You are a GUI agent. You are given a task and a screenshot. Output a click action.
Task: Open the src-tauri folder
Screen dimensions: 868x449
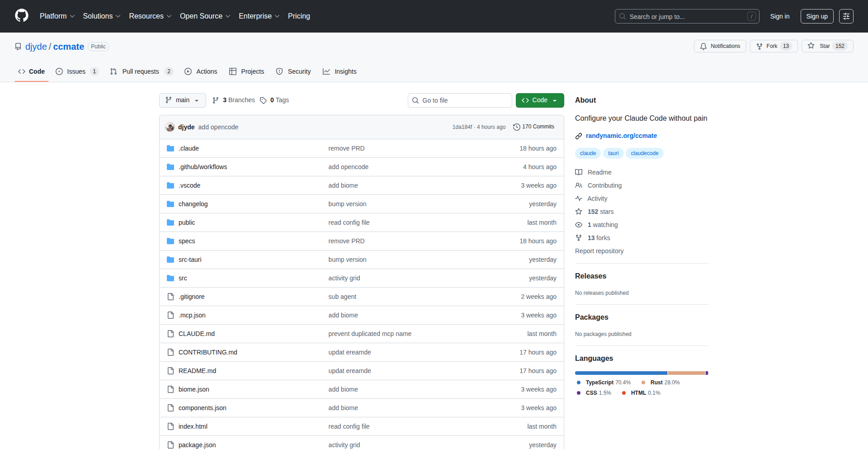tap(190, 260)
